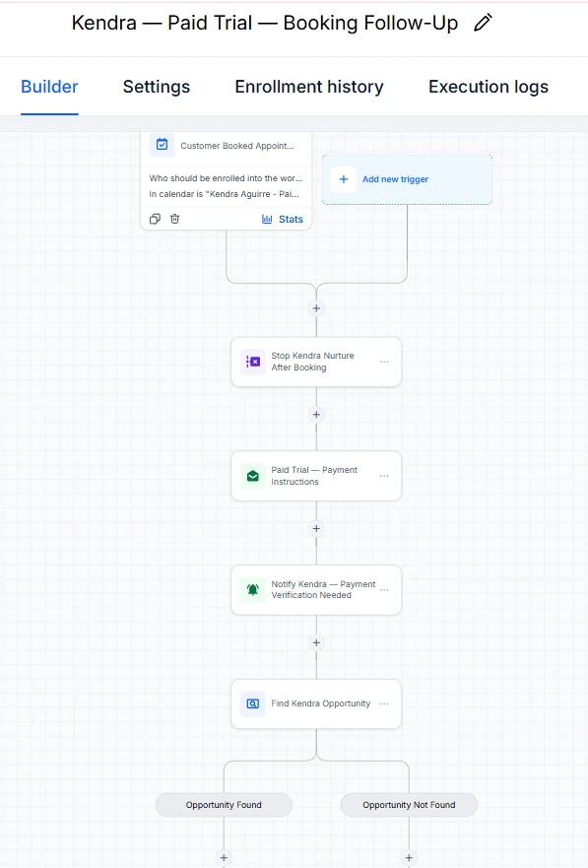
Task: Delete trigger using the trash icon
Action: [174, 219]
